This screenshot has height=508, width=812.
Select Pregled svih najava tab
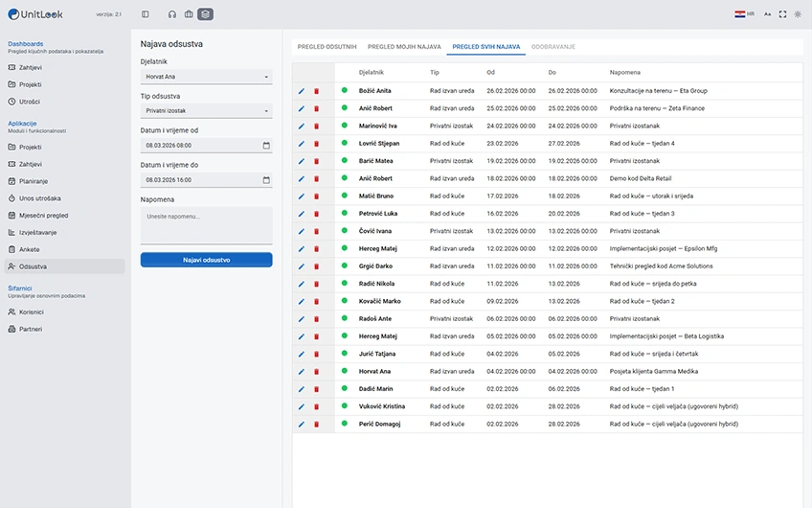tap(486, 47)
